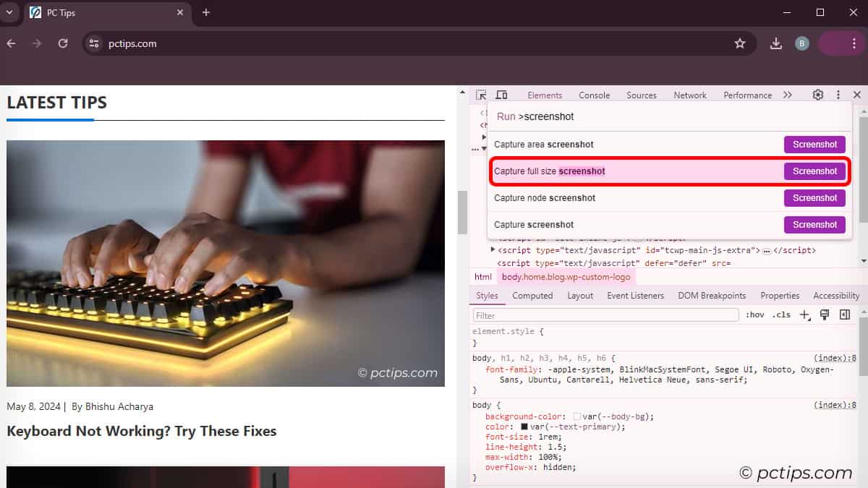Click the address bar showing pctips.com
The height and width of the screenshot is (488, 868).
tap(420, 43)
